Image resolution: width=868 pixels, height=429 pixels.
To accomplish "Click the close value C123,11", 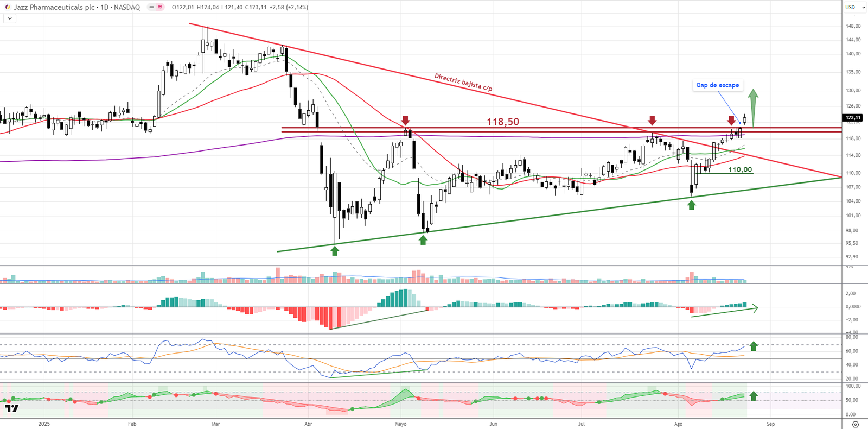I will click(256, 7).
